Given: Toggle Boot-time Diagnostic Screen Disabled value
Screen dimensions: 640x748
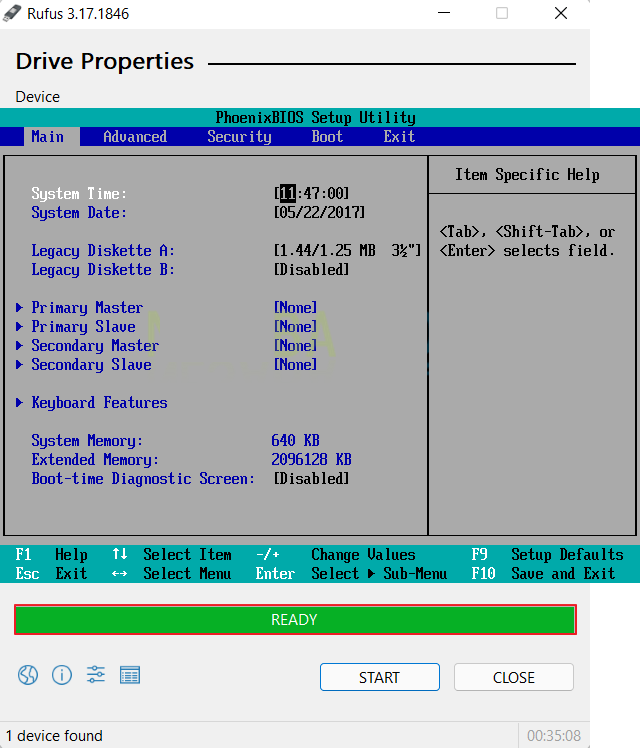Looking at the screenshot, I should click(311, 479).
